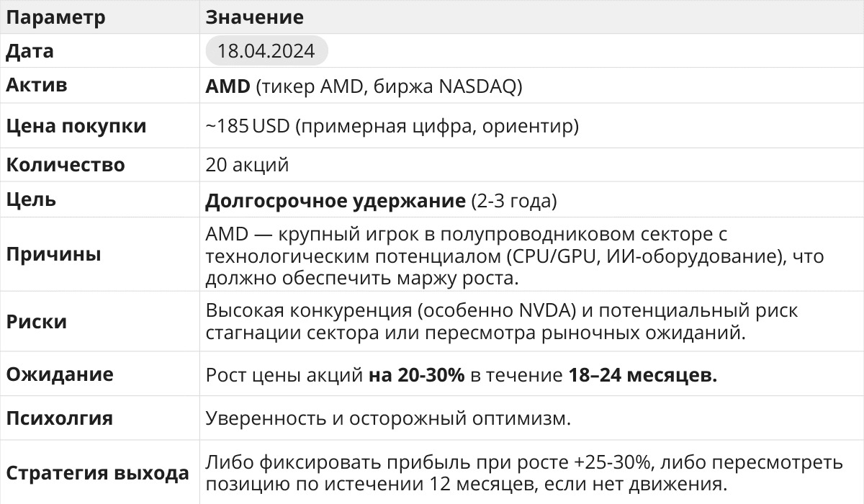Click the Значение column header
864x504 pixels.
[x=254, y=17]
